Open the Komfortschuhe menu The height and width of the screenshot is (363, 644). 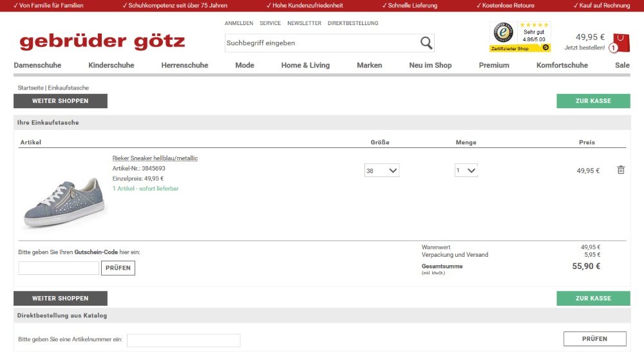tap(562, 65)
